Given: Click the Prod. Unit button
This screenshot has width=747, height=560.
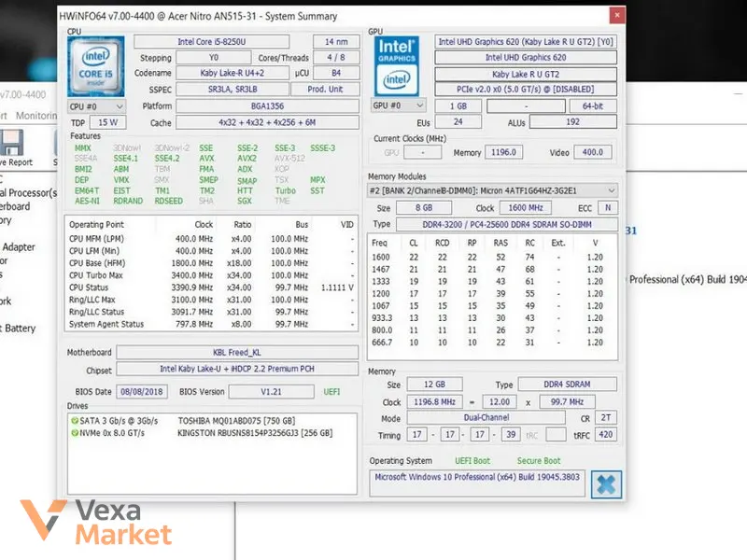Looking at the screenshot, I should [325, 89].
